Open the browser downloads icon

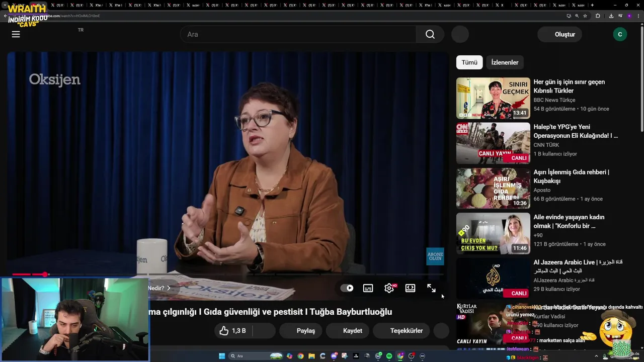pyautogui.click(x=611, y=16)
